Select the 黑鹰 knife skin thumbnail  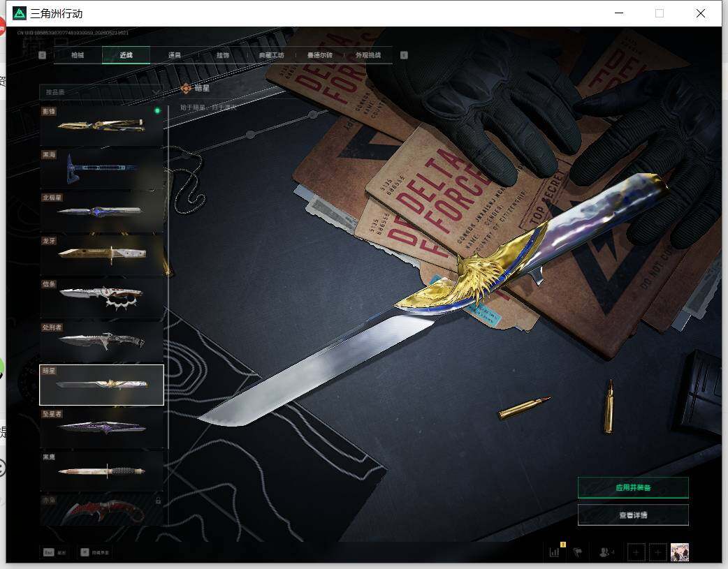(x=102, y=471)
